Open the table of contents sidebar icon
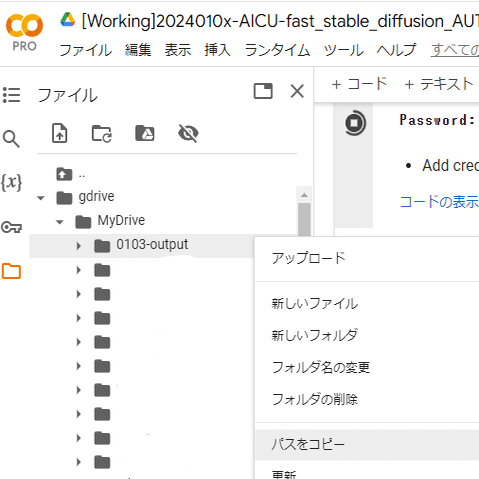 click(x=12, y=95)
